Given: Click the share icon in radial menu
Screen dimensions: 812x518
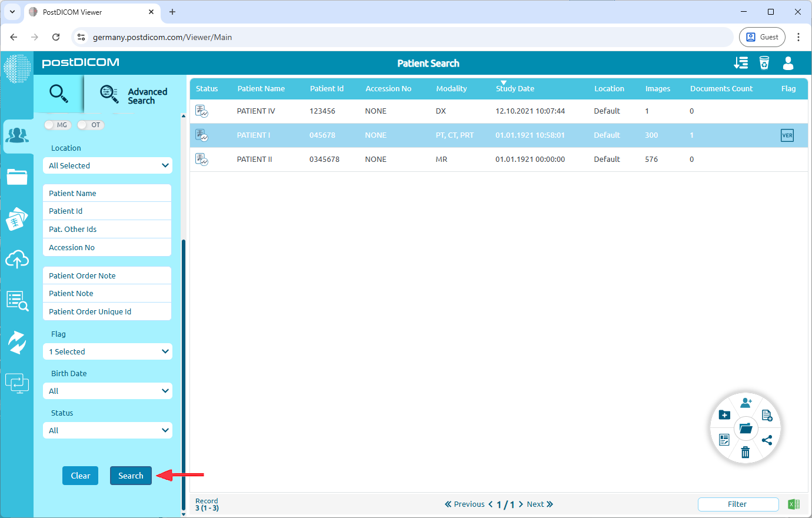Looking at the screenshot, I should click(767, 440).
